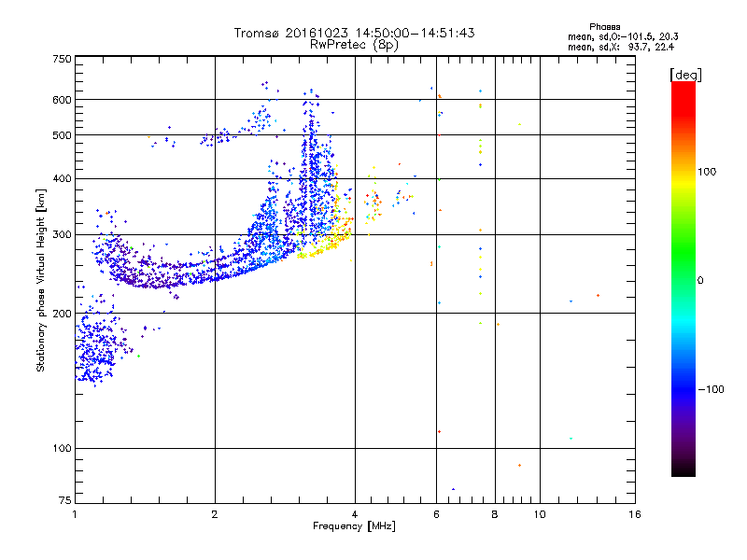Click the y-axis tick label "400"
Viewport: 747px width, 560px height.
coord(63,179)
